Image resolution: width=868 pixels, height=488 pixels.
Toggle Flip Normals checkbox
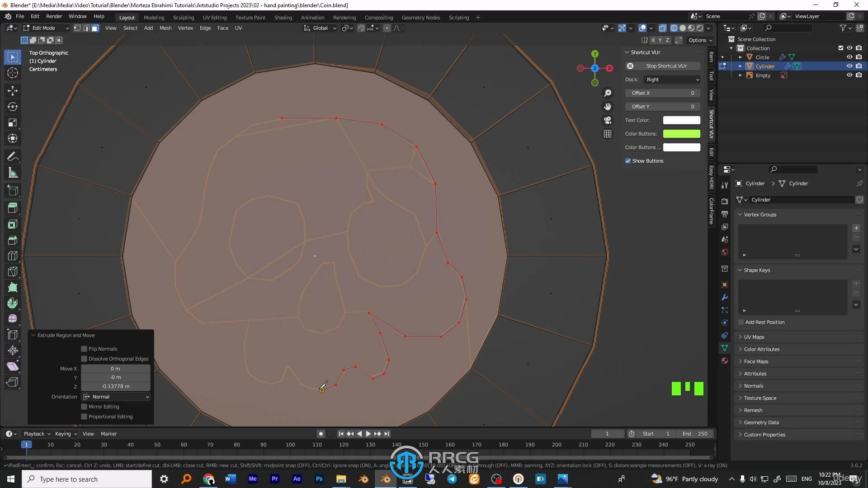pyautogui.click(x=84, y=348)
